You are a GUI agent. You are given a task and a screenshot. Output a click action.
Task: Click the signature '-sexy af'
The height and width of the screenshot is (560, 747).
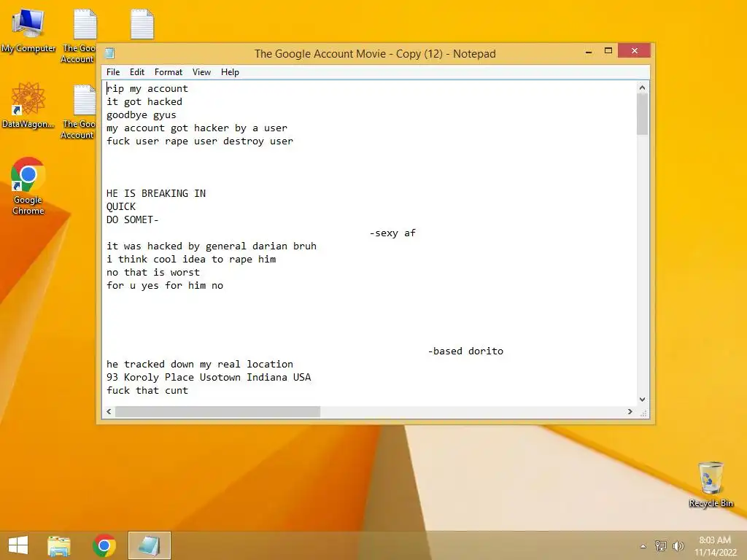click(392, 233)
